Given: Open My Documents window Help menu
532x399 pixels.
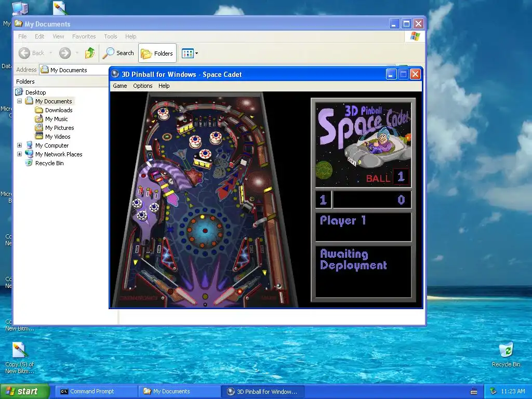Looking at the screenshot, I should coord(130,36).
